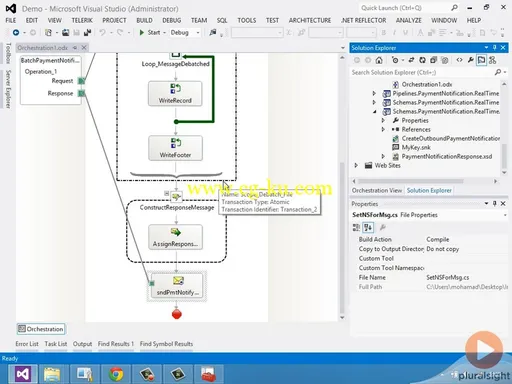Click Property Pages wrench icon in Properties panel

(x=383, y=228)
